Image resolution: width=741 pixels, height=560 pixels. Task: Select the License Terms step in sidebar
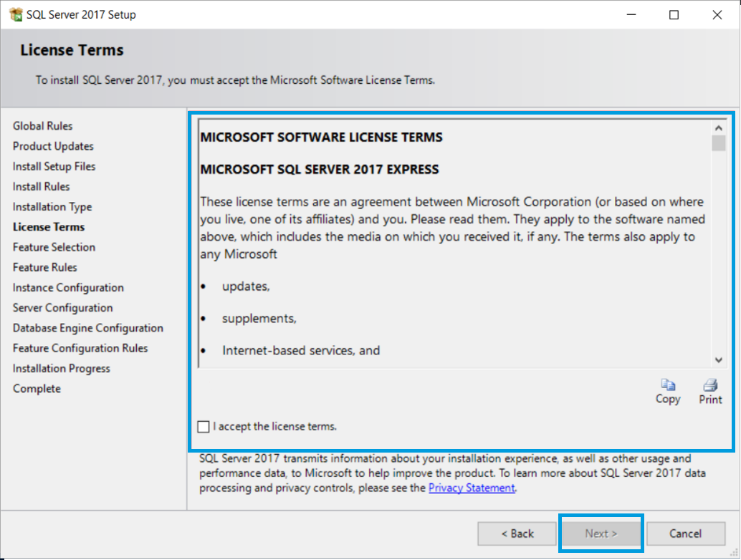pos(49,227)
